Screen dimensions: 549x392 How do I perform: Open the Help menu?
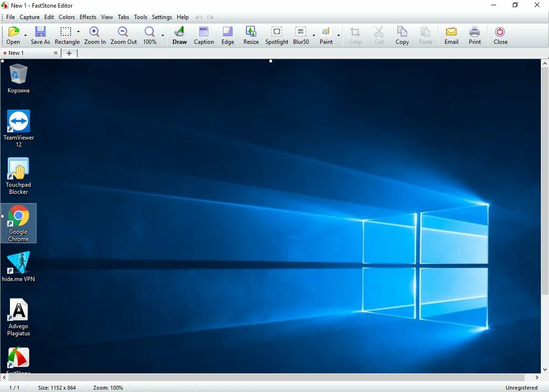click(183, 17)
